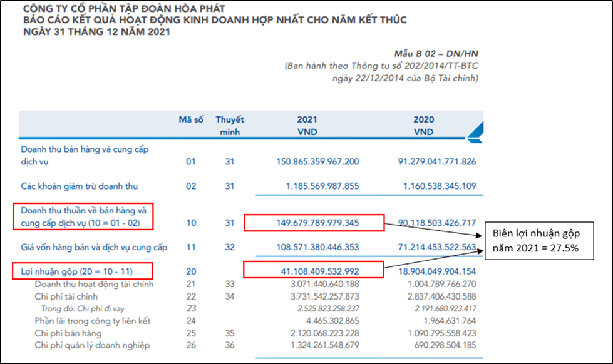Image resolution: width=613 pixels, height=364 pixels.
Task: Select borrowing cost 2020 value 2.191.680.923.417
Action: pyautogui.click(x=445, y=308)
